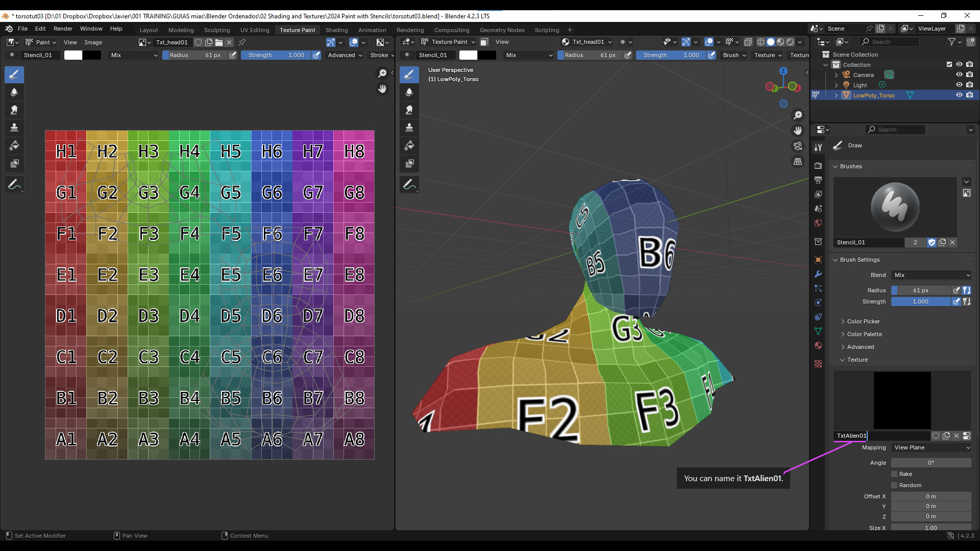Open the Mapping View Plane dropdown

coord(932,447)
